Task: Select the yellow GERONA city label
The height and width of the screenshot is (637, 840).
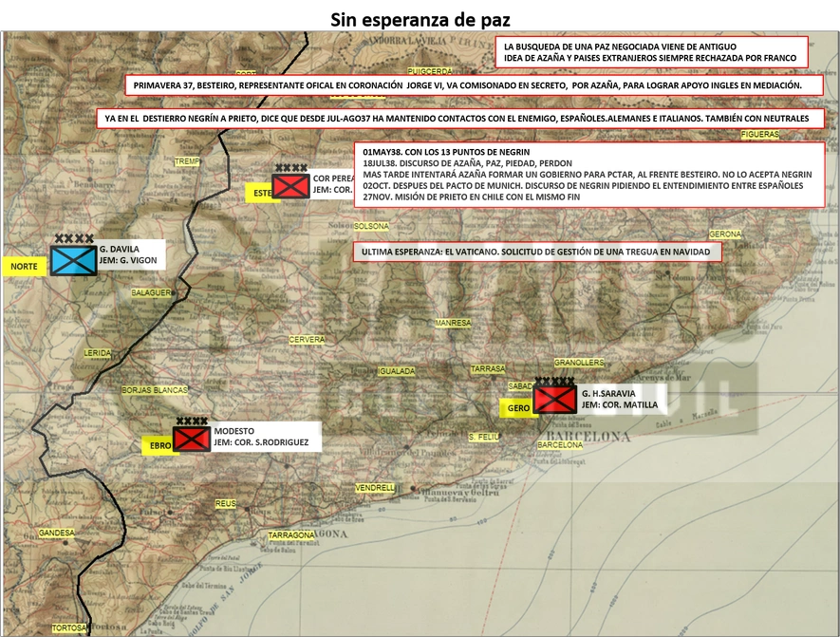Action: 725,234
